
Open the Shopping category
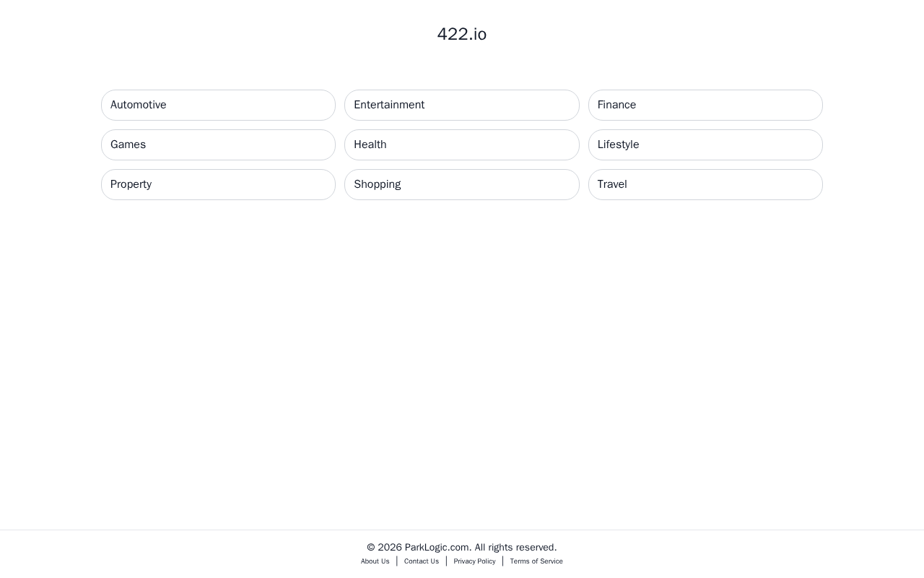tap(462, 184)
